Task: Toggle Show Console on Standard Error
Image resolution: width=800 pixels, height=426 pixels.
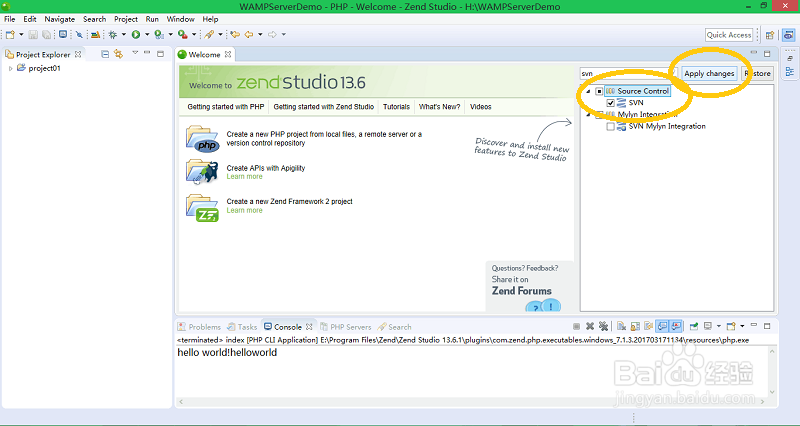Action: [676, 327]
